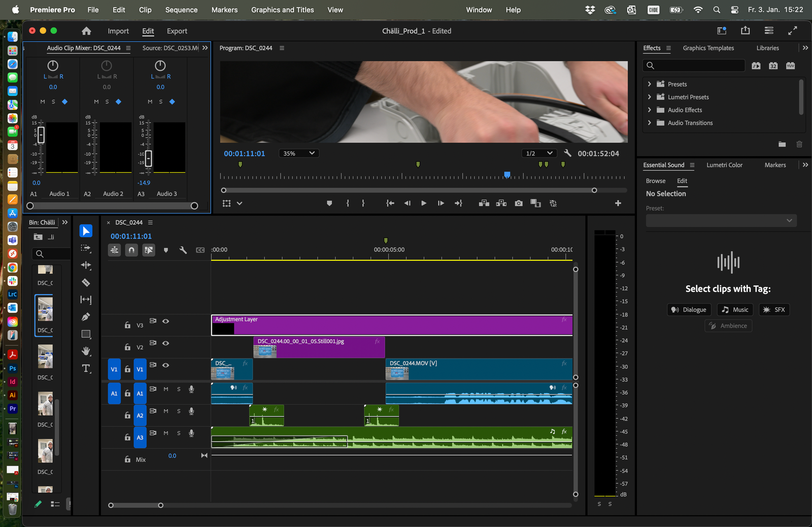The height and width of the screenshot is (527, 812).
Task: Select the Razor tool
Action: pyautogui.click(x=86, y=283)
